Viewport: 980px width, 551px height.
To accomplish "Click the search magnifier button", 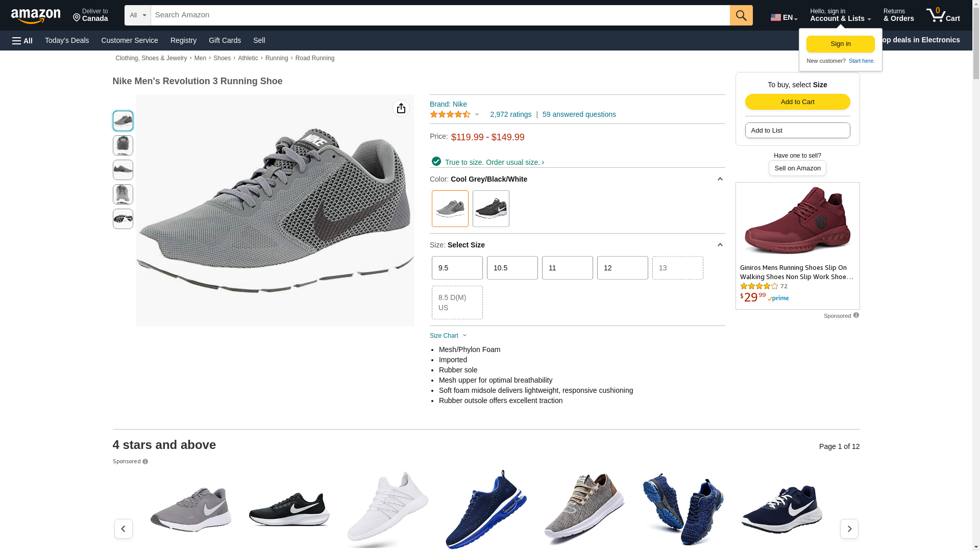I will pos(741,15).
